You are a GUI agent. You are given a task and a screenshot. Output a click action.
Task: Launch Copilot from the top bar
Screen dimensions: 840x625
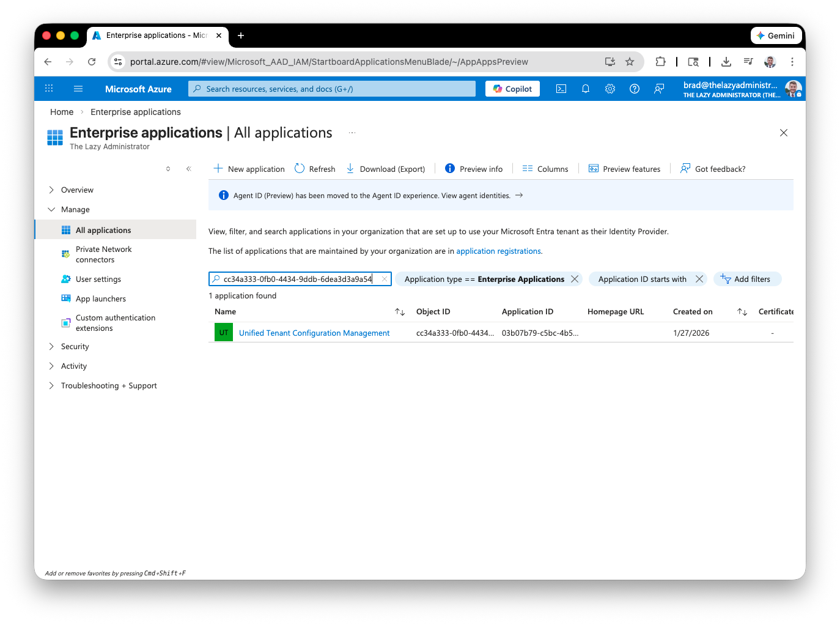click(512, 89)
